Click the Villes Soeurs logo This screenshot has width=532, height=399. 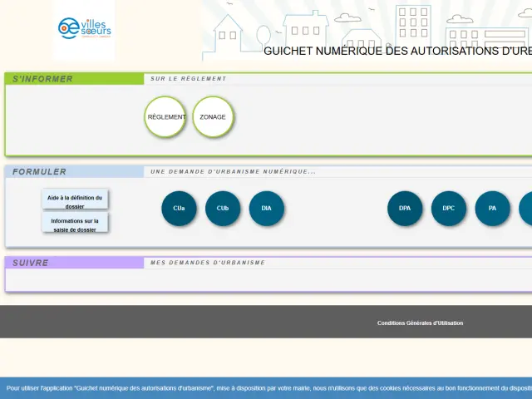84,28
